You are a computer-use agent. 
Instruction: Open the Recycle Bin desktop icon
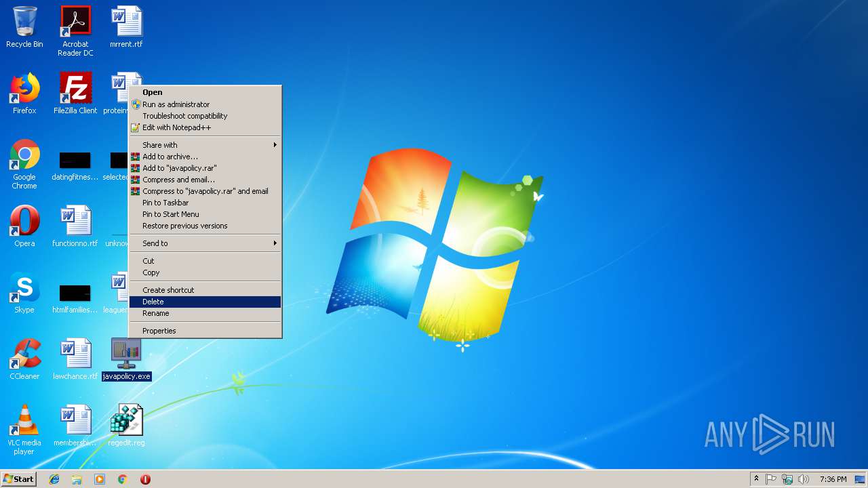coord(24,28)
